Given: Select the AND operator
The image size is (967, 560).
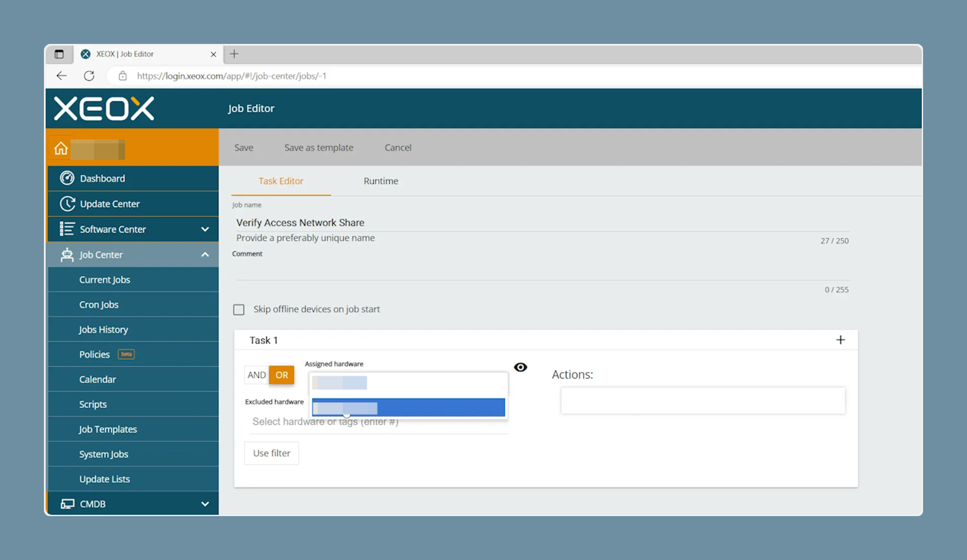Looking at the screenshot, I should pyautogui.click(x=257, y=375).
